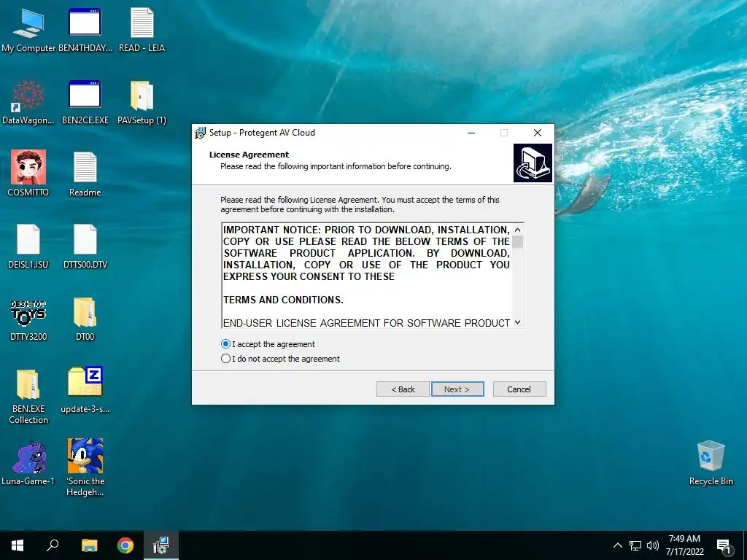The height and width of the screenshot is (560, 747).
Task: Click the setup window title bar icon
Action: [x=200, y=133]
